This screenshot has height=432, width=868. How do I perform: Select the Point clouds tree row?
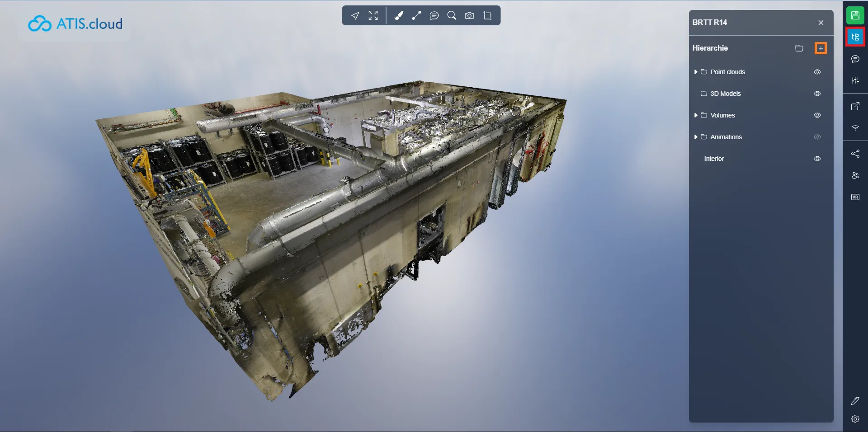pyautogui.click(x=761, y=72)
